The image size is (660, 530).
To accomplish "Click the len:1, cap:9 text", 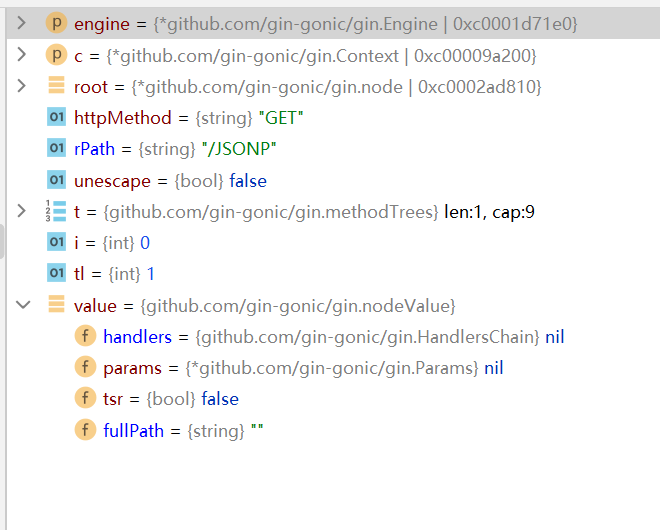I will (x=489, y=212).
